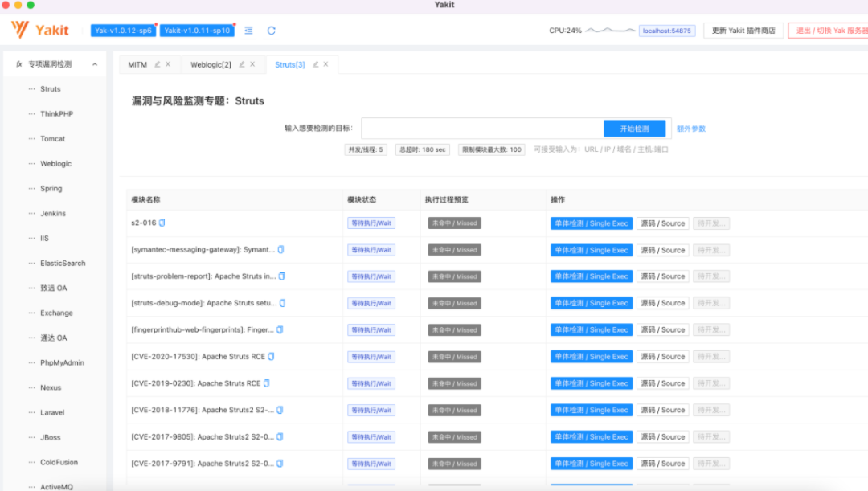This screenshot has height=491, width=868.
Task: Edit the Weblogic[2] tab name pencil icon
Action: pyautogui.click(x=242, y=64)
